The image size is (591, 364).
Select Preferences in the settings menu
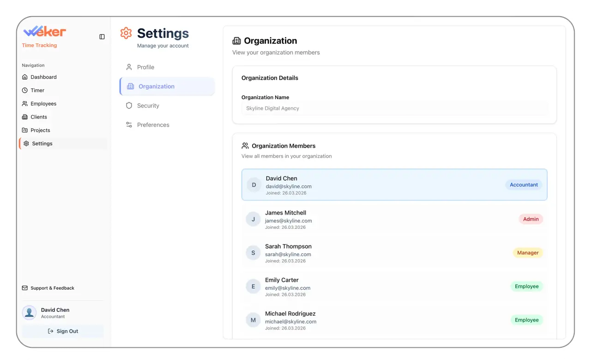(153, 125)
